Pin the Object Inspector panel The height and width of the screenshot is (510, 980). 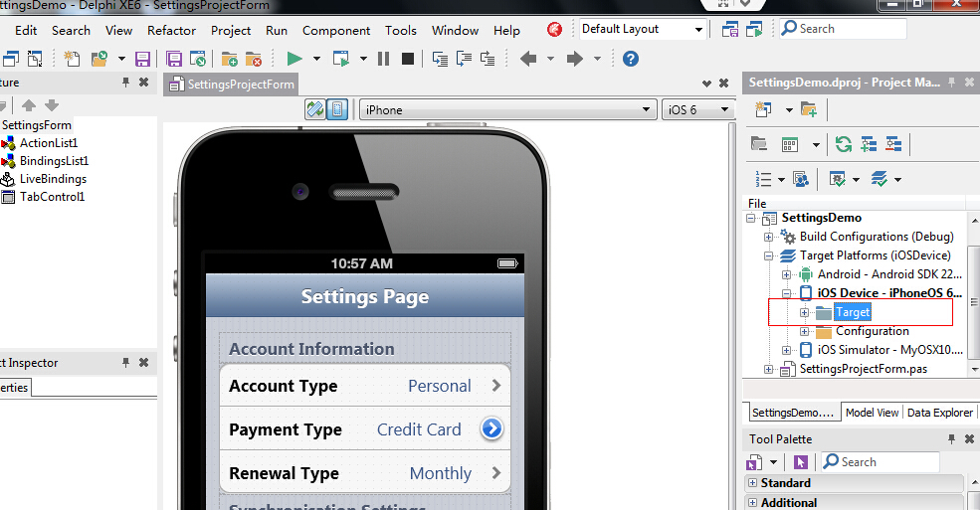pos(125,363)
